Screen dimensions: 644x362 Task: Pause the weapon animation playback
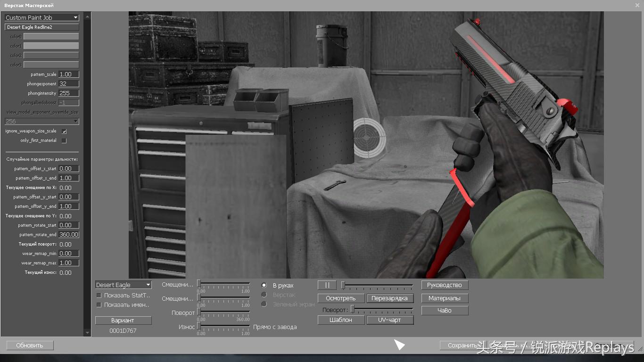click(327, 285)
